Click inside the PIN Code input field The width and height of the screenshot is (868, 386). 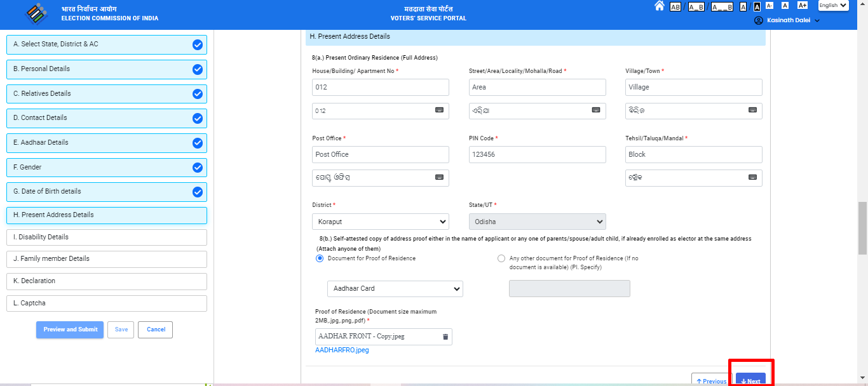(537, 154)
